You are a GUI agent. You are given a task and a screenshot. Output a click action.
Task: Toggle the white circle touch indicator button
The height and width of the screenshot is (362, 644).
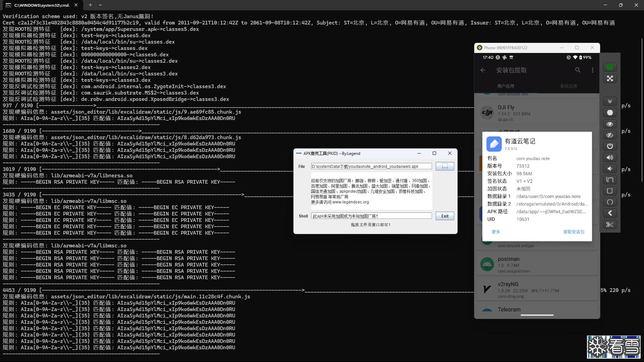[610, 113]
